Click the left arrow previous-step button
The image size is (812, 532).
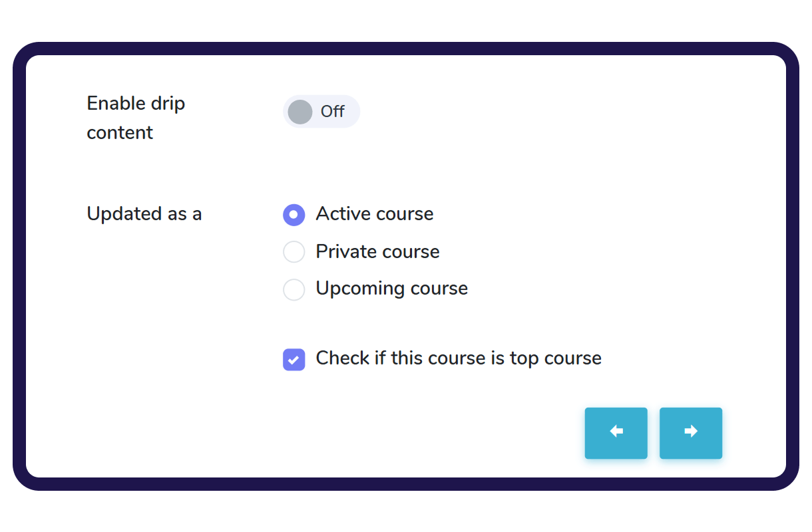(x=616, y=433)
